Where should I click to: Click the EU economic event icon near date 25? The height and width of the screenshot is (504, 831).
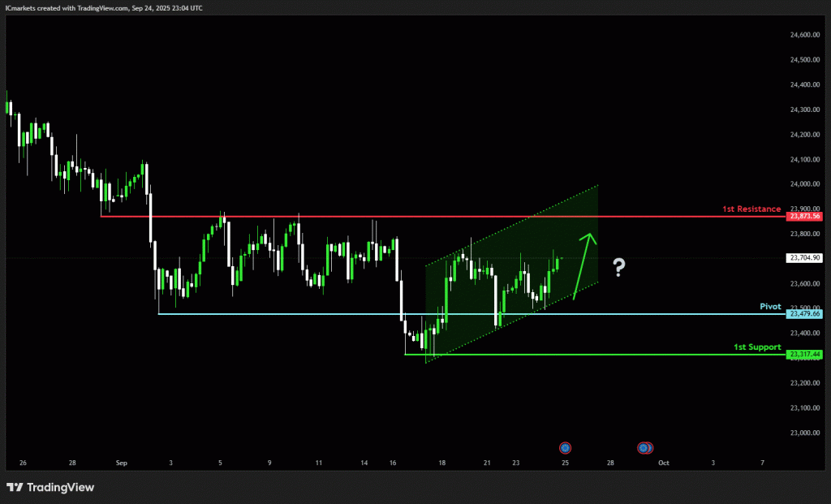point(566,447)
